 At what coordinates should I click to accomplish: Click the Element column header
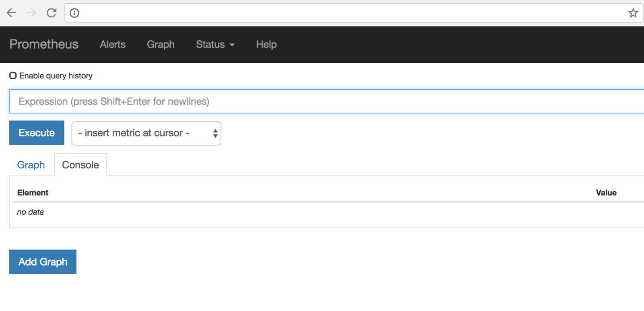tap(33, 193)
